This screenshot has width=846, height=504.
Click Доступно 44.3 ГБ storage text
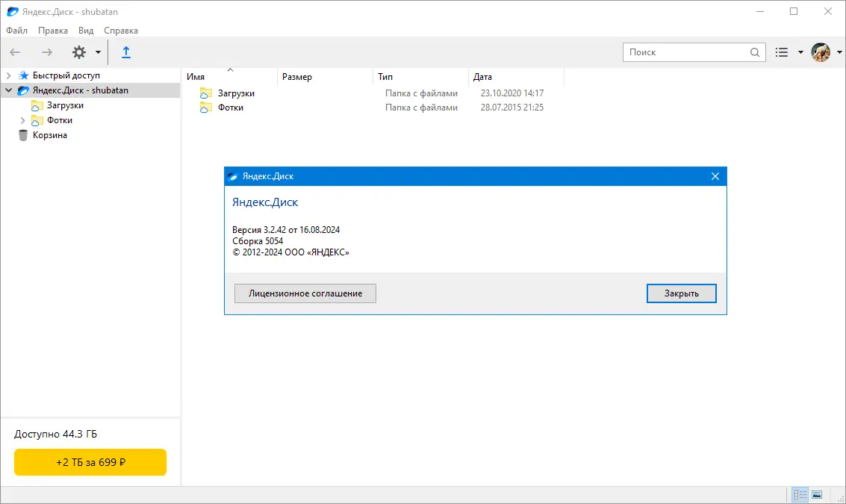click(55, 435)
